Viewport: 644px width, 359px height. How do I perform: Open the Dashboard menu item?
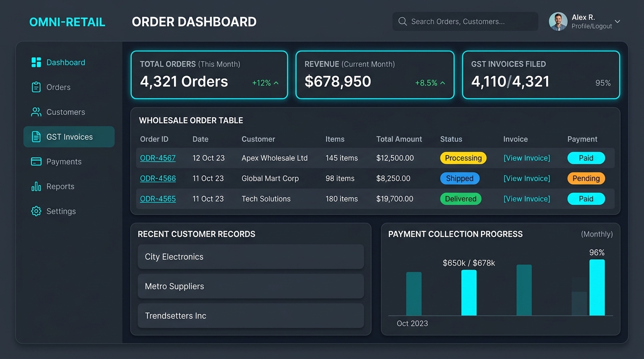tap(66, 62)
